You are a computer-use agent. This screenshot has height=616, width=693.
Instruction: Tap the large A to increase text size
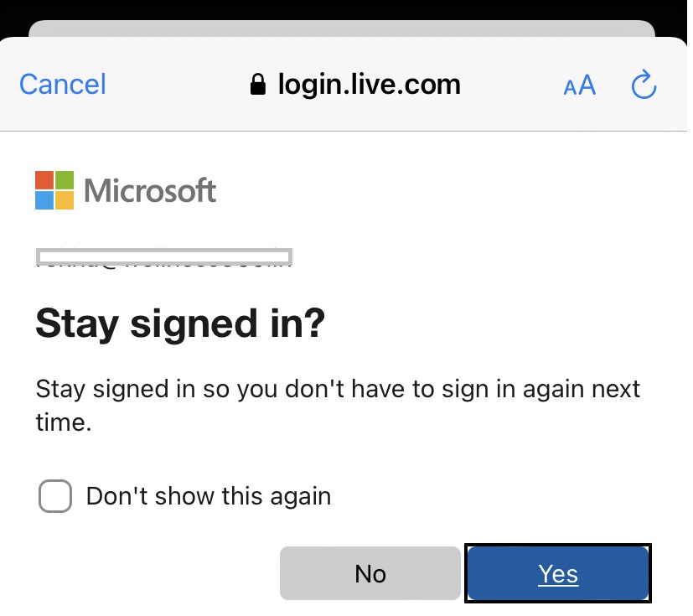click(x=587, y=85)
